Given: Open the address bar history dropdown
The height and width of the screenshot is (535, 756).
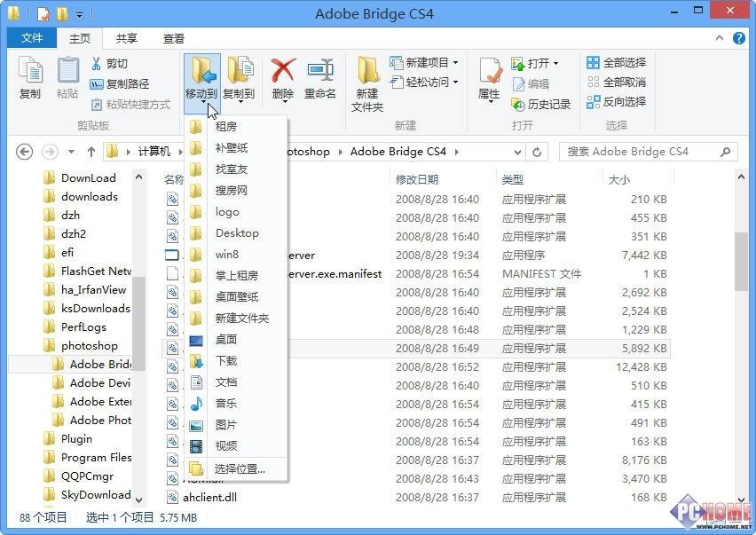Looking at the screenshot, I should point(517,153).
